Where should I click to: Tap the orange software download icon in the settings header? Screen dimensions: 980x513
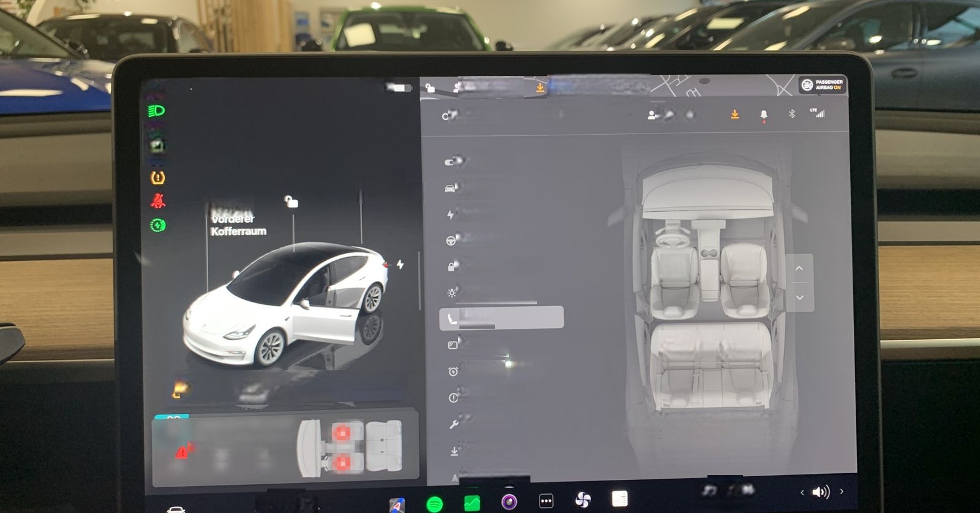735,114
